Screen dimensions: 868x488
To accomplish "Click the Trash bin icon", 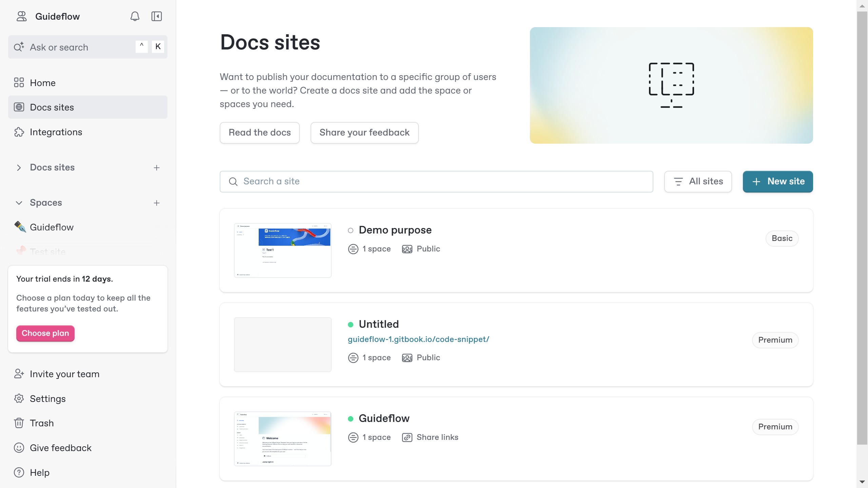I will click(x=19, y=423).
